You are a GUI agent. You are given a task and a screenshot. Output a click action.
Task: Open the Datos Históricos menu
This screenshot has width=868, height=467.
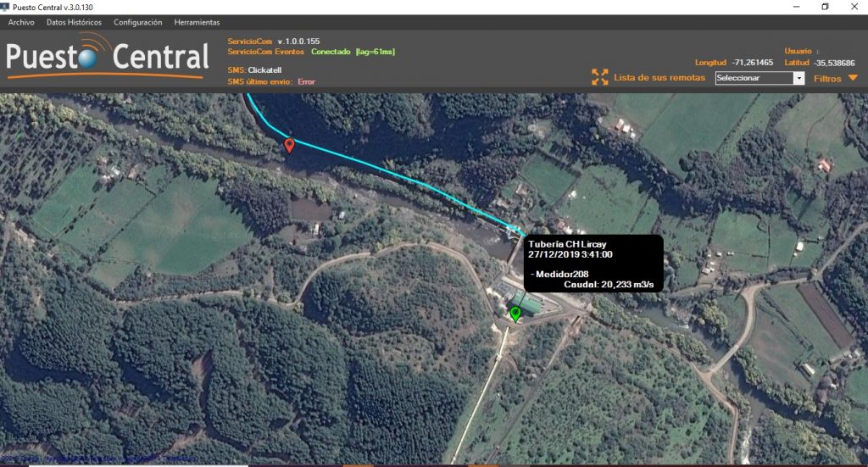pyautogui.click(x=75, y=22)
